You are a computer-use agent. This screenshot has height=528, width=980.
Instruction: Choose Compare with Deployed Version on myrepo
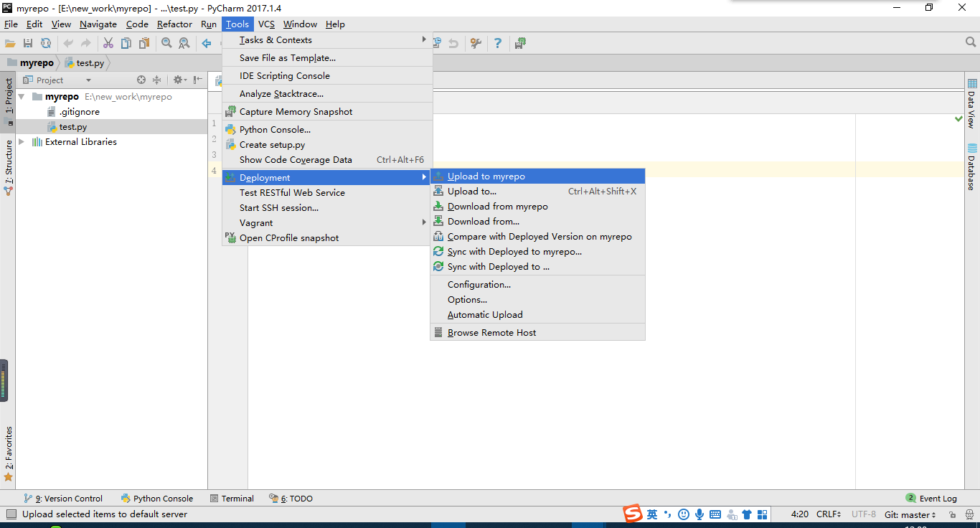tap(537, 237)
